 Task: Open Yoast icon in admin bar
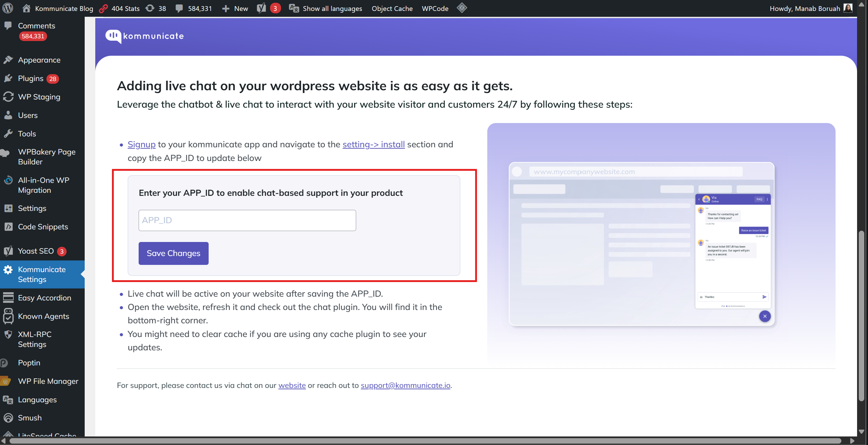(x=261, y=8)
